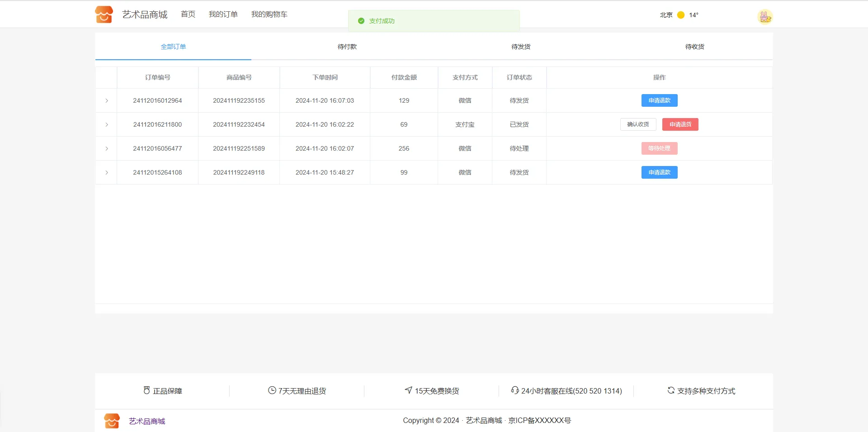Click the 7-day return clock icon
Viewport: 868px width, 432px height.
272,390
